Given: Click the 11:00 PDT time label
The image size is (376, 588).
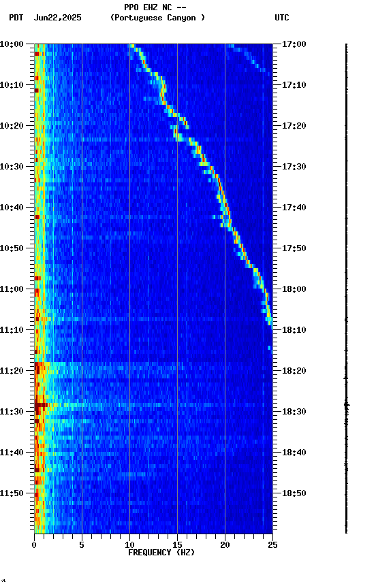Looking at the screenshot, I should point(12,289).
